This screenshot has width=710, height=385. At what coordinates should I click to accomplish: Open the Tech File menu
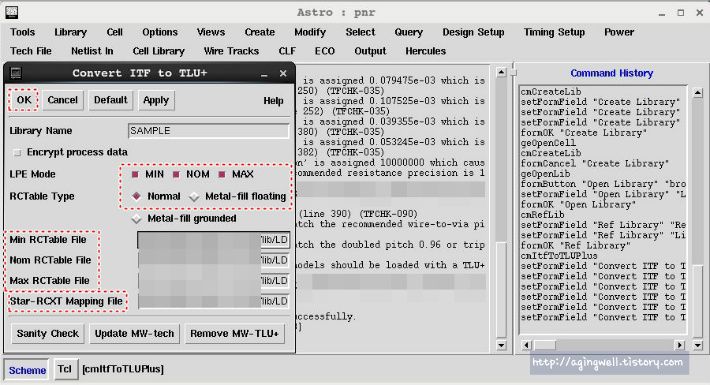coord(31,51)
